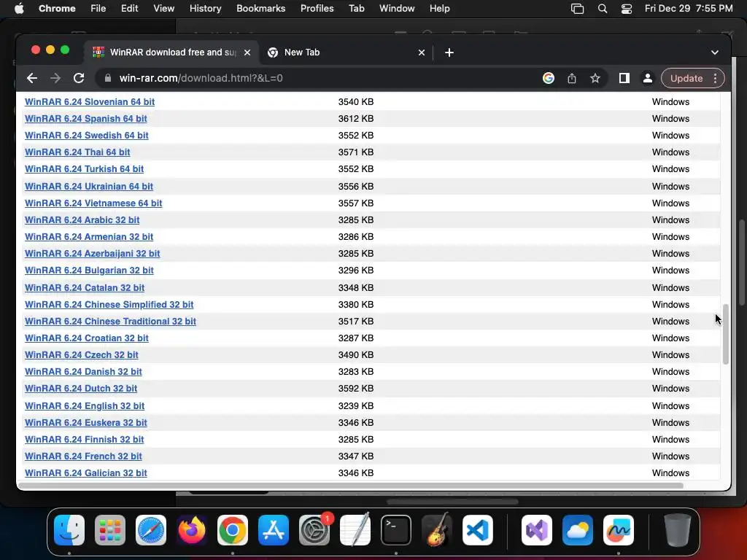The image size is (747, 560).
Task: Click the Update Chrome button
Action: click(x=686, y=78)
